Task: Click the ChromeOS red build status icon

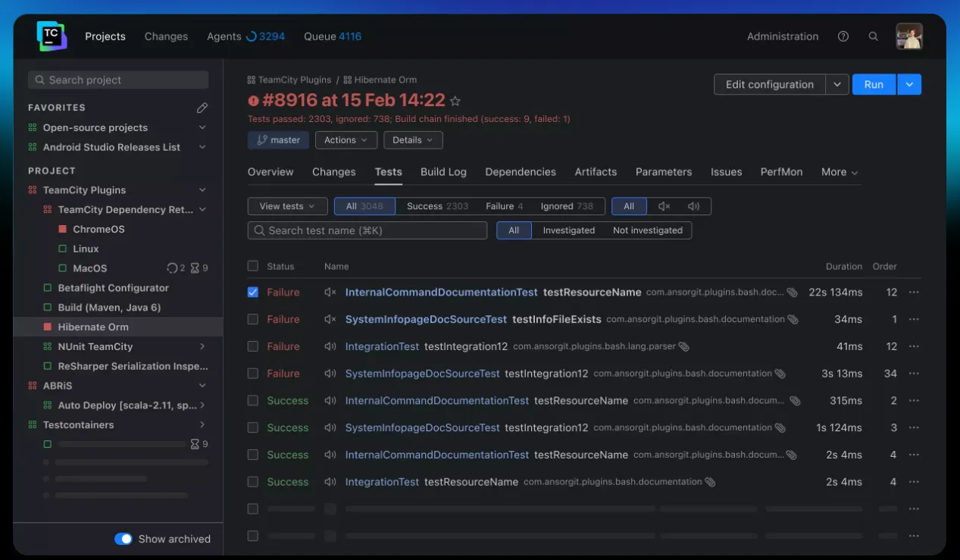Action: click(x=63, y=229)
